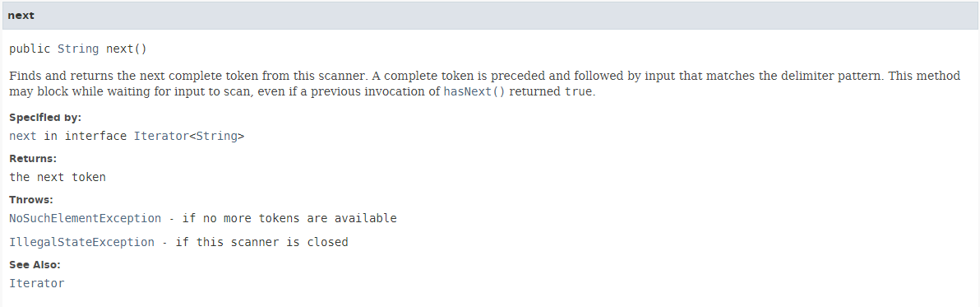Viewport: 980px width, 307px height.
Task: Click the text 'the next token'
Action: [58, 177]
